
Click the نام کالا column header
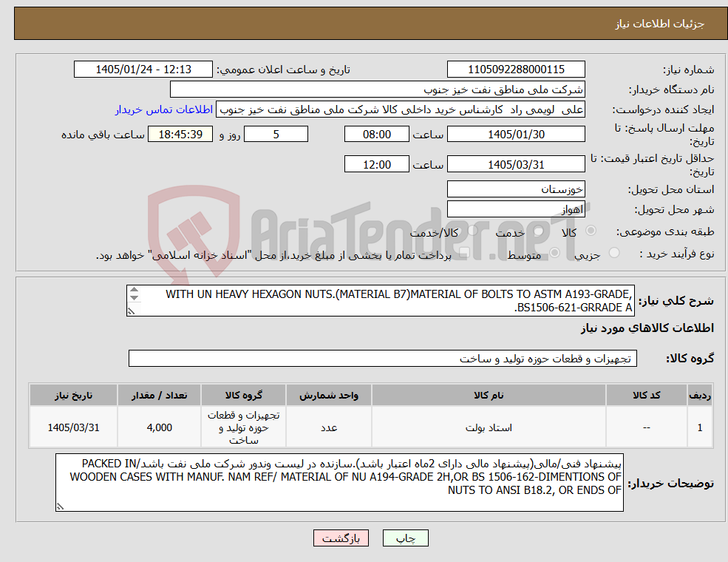489,396
